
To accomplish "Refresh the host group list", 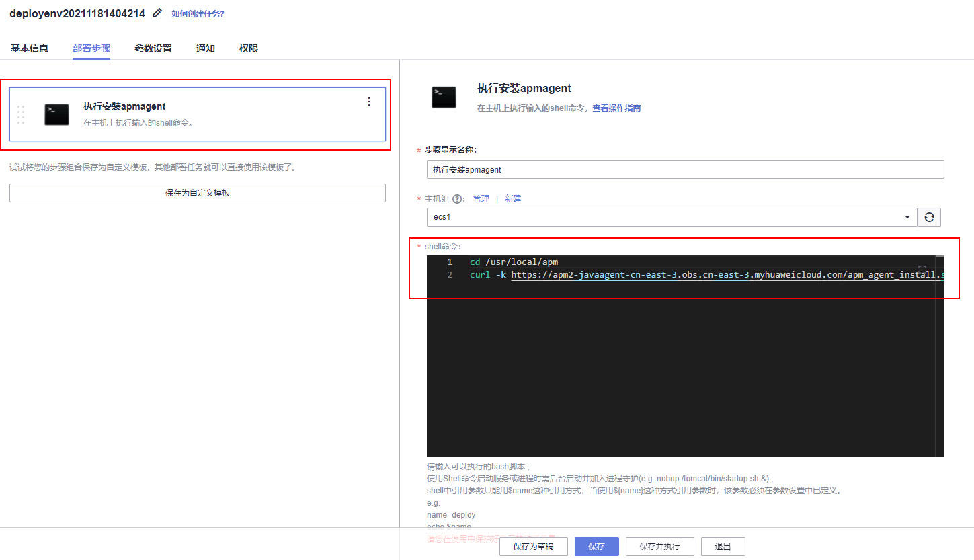I will coord(929,217).
